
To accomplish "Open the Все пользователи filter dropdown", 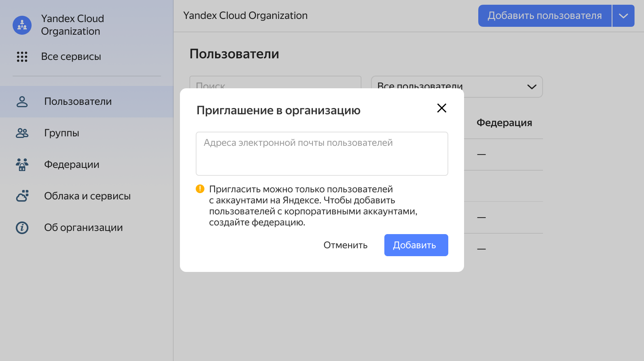I will coord(457,87).
